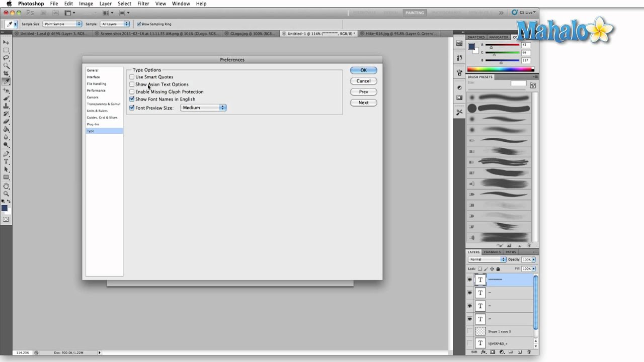Switch to the Navigator tab
The height and width of the screenshot is (362, 644).
(x=499, y=37)
